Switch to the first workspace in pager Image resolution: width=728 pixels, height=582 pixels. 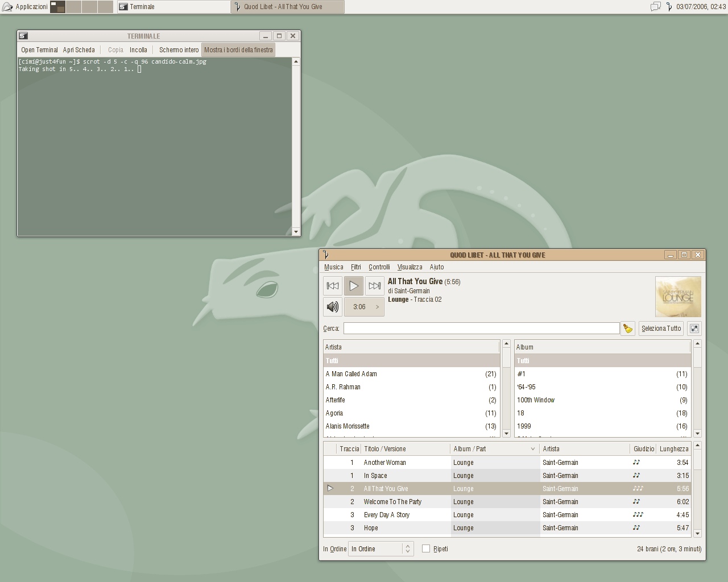[57, 7]
